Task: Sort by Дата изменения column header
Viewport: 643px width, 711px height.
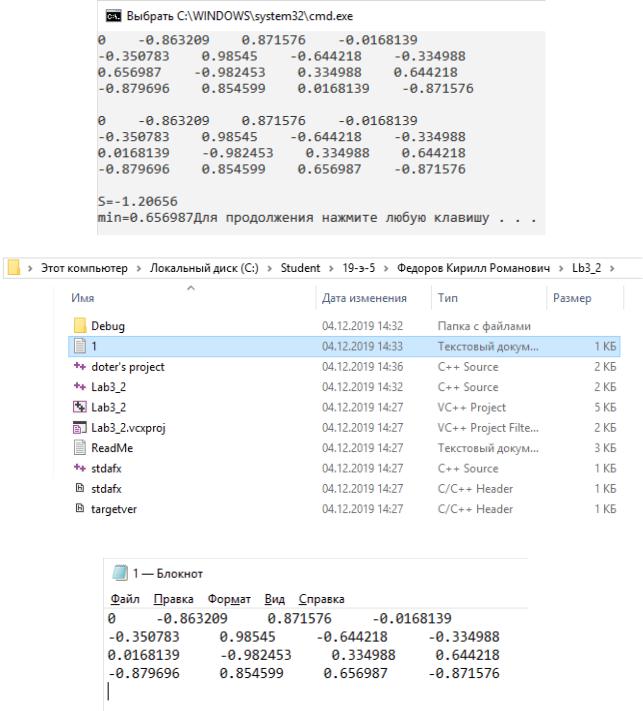Action: pyautogui.click(x=364, y=298)
